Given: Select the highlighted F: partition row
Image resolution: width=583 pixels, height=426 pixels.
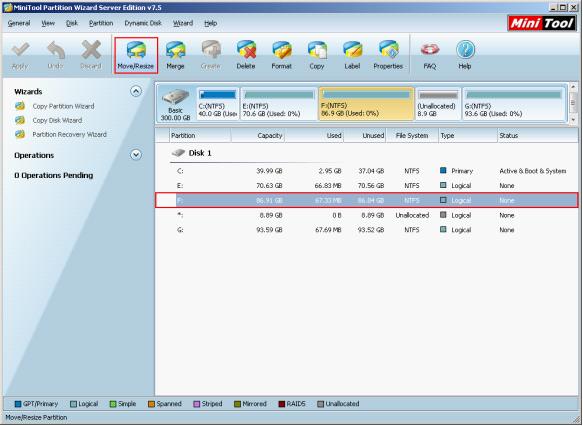Looking at the screenshot, I should pos(367,200).
